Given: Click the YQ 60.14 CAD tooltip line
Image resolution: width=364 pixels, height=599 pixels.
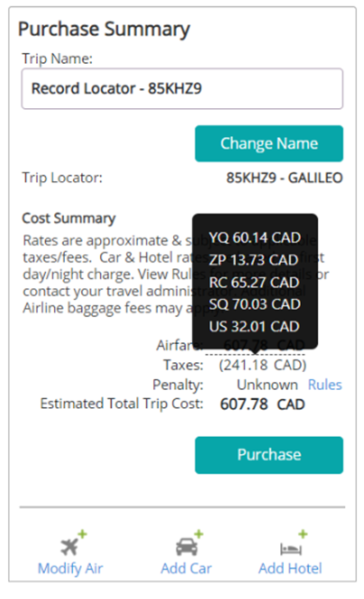Looking at the screenshot, I should point(255,238).
